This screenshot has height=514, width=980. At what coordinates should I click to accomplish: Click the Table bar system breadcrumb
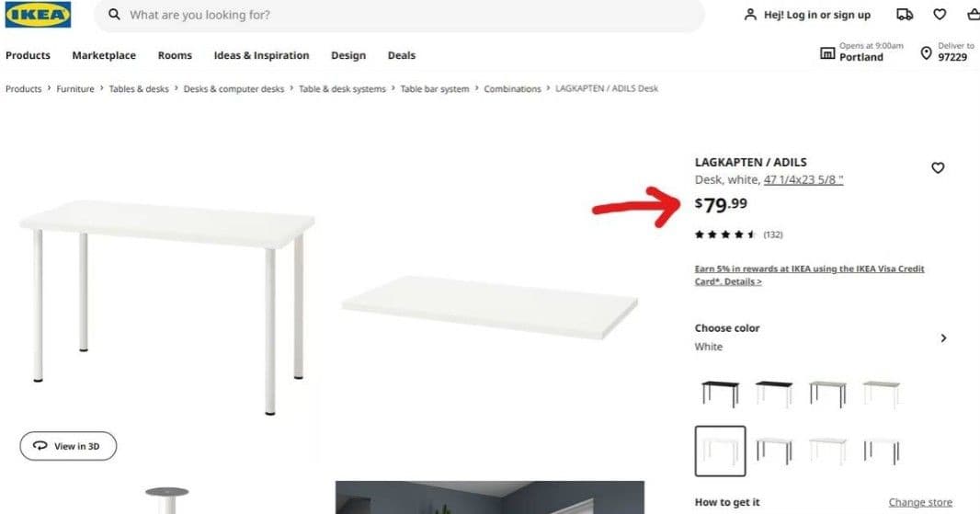click(434, 89)
